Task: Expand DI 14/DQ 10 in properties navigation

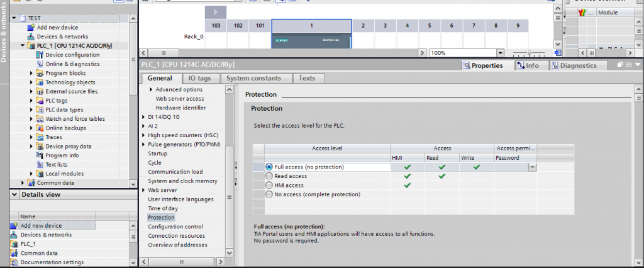Action: pos(143,117)
